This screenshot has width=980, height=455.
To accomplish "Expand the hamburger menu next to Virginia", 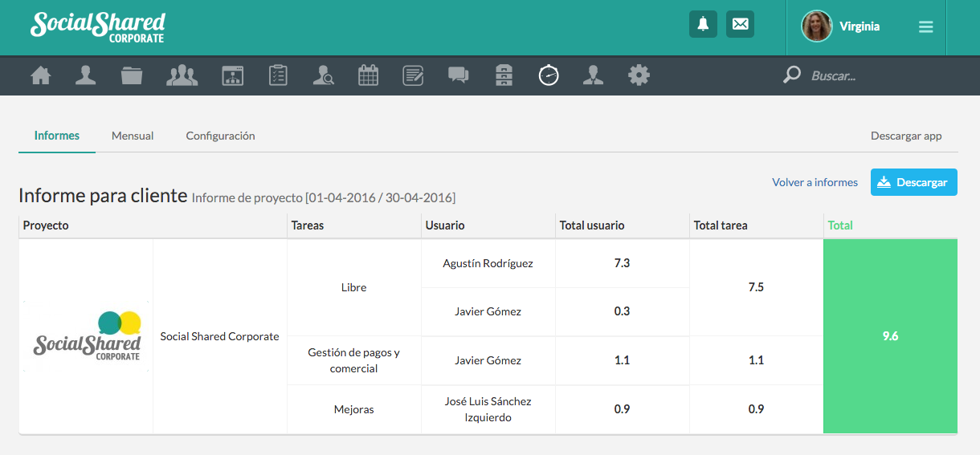I will pos(925,27).
